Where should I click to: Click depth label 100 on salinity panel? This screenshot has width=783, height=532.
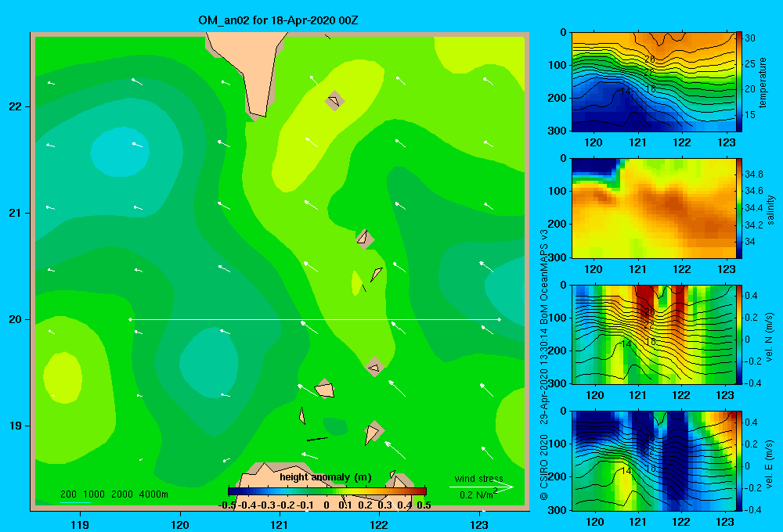(557, 191)
